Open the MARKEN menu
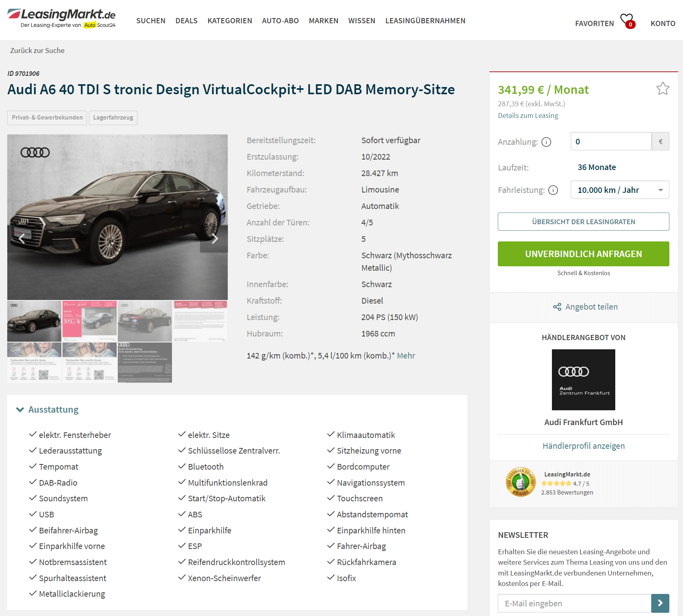683x616 pixels. click(323, 20)
